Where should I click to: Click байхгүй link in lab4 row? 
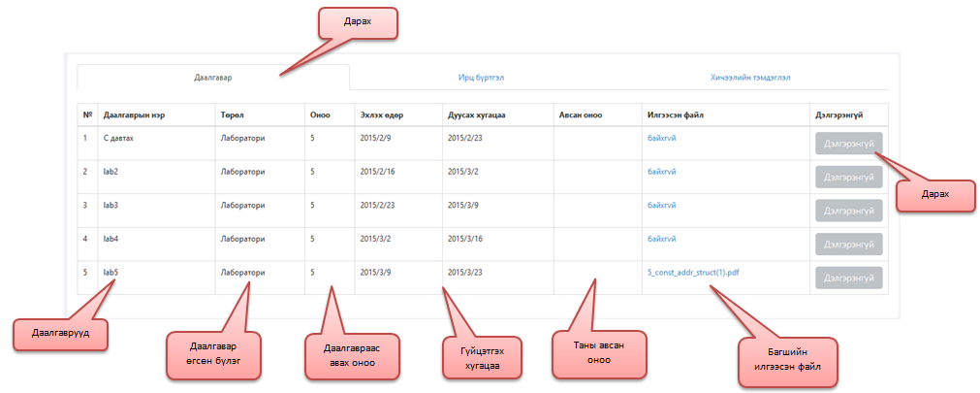pos(661,239)
